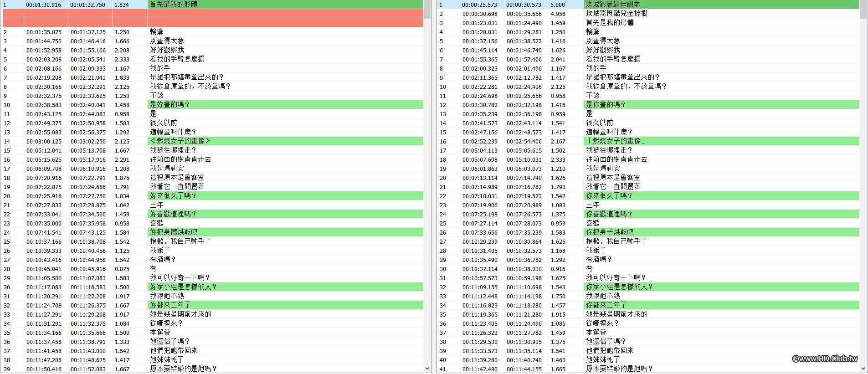Screen dimensions: 868x374
Task: Select the subtitle row 坎城影展最佳劇本
Action: pos(721,5)
